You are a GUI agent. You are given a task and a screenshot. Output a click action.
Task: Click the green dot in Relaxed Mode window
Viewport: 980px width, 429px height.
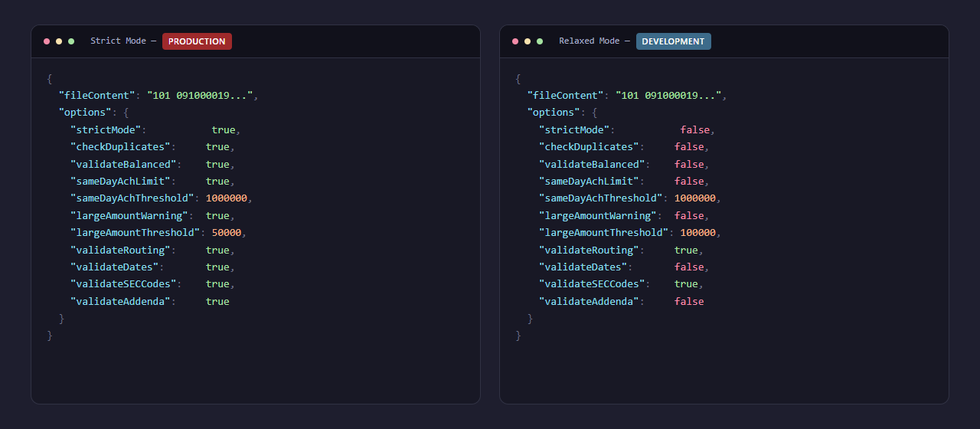pos(540,41)
